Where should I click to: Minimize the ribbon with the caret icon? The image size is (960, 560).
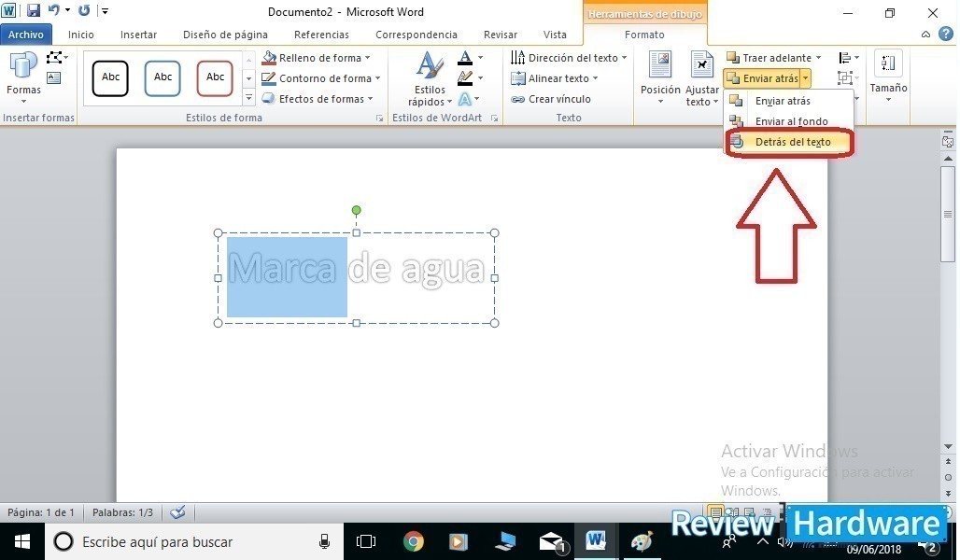click(925, 35)
